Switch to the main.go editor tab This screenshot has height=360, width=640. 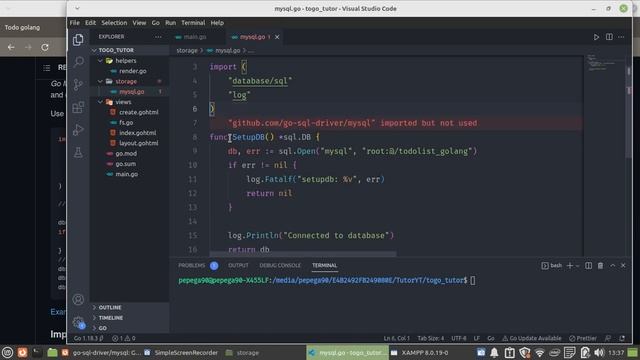[195, 37]
